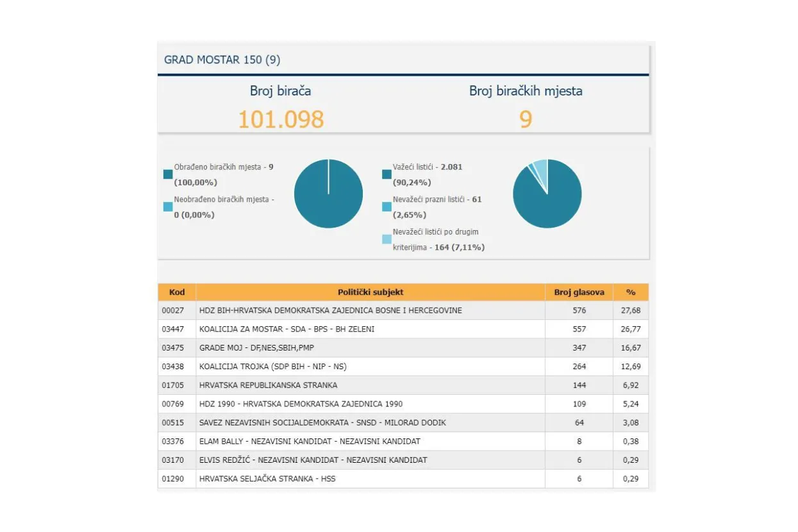Click the % column header

click(x=631, y=292)
